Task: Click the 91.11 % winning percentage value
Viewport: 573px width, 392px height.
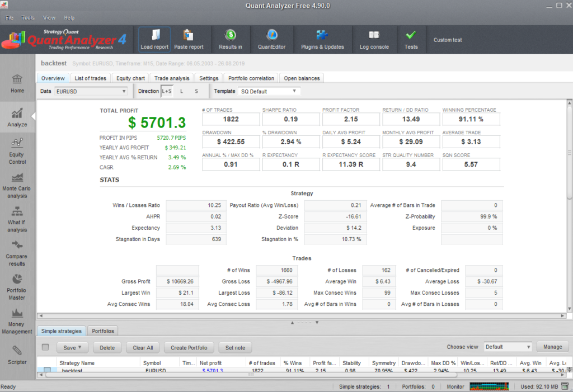Action: point(471,119)
